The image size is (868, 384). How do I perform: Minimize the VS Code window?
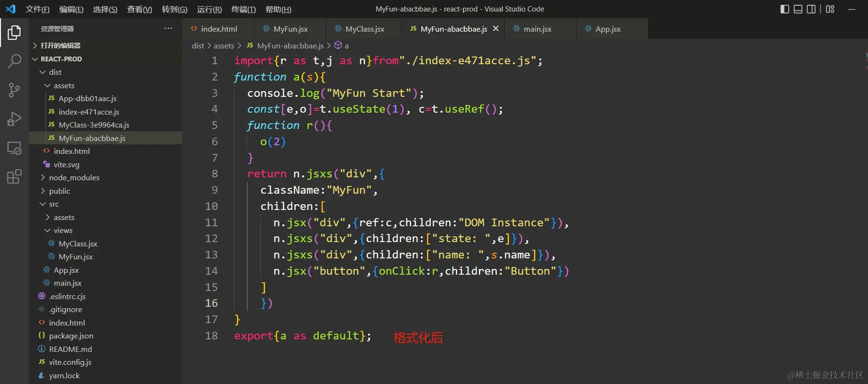[851, 9]
